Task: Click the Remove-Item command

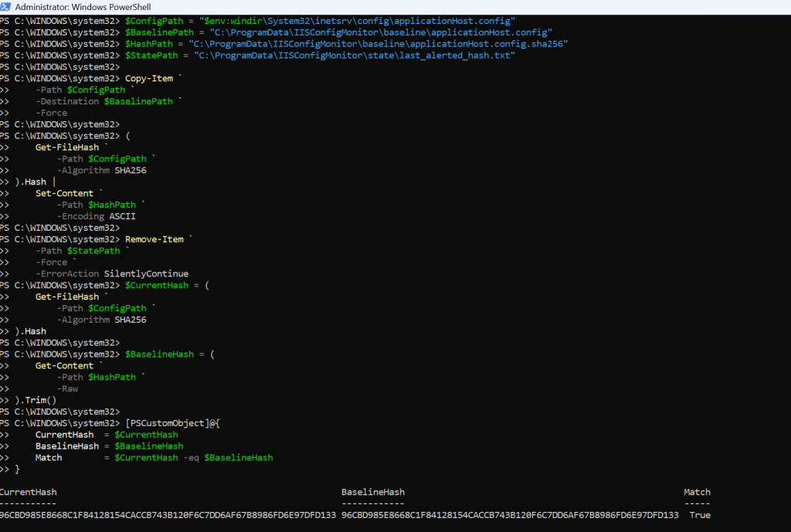Action: (154, 239)
